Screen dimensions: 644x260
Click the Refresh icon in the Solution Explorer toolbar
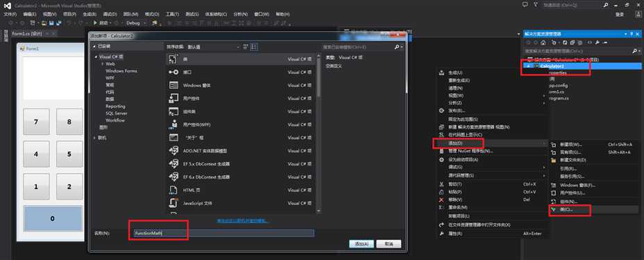pos(565,42)
